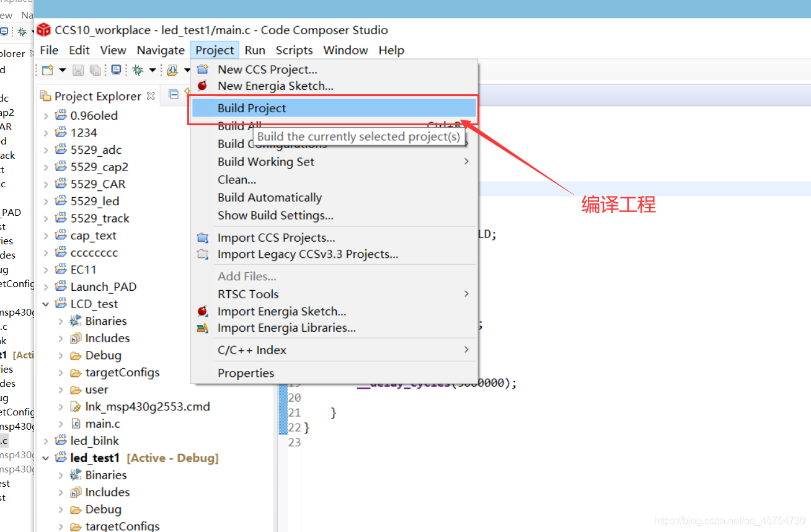Click the open file search toolbar icon
Image resolution: width=811 pixels, height=532 pixels.
[x=172, y=70]
